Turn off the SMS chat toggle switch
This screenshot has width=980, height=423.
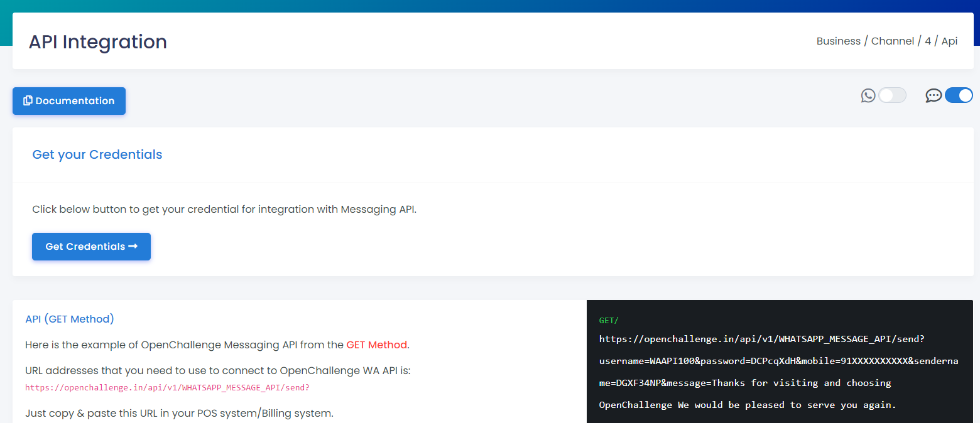959,95
